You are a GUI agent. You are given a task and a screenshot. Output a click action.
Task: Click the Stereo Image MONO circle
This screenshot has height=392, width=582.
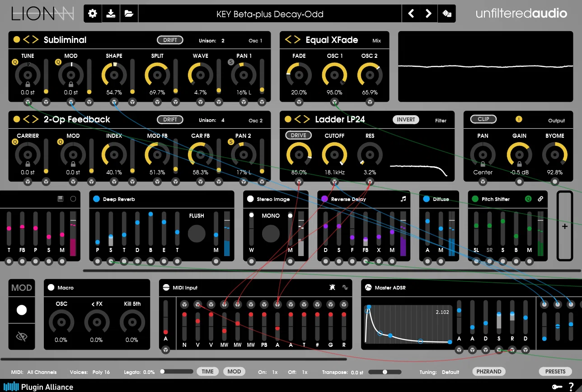(x=271, y=233)
